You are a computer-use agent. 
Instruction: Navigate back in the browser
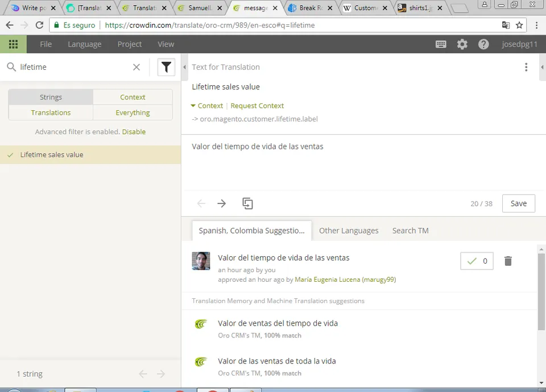tap(10, 25)
